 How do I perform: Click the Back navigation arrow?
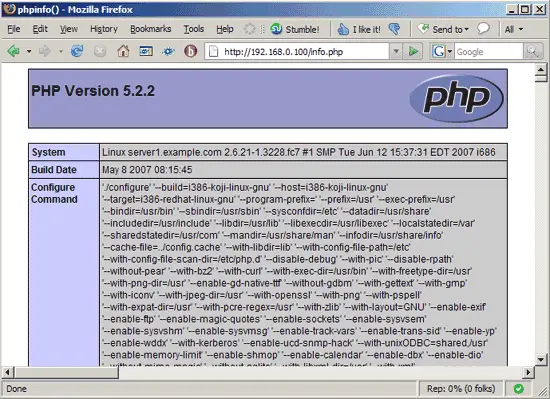13,52
